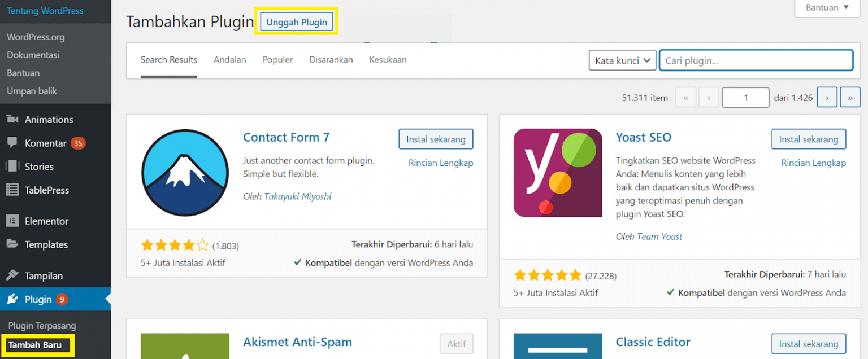Switch to the Populer tab
Viewport: 868px width, 359px height.
[277, 60]
